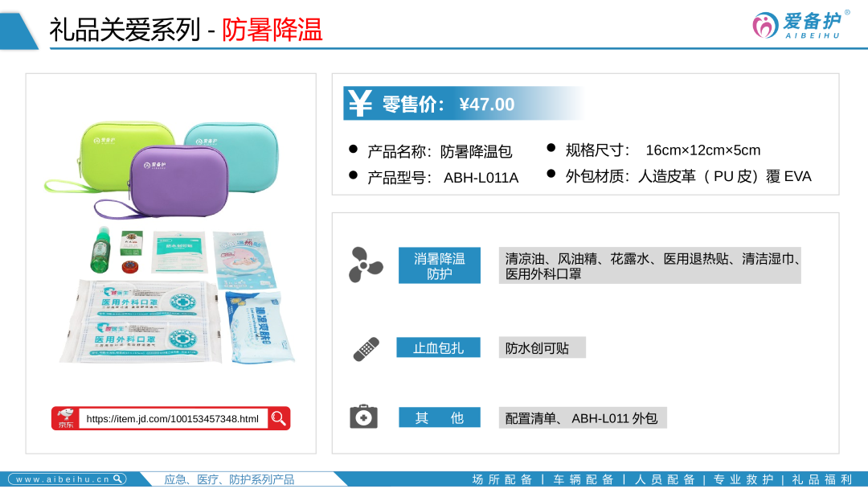Click the first aid kit icon
Screen dimensions: 868x489
pyautogui.click(x=364, y=417)
